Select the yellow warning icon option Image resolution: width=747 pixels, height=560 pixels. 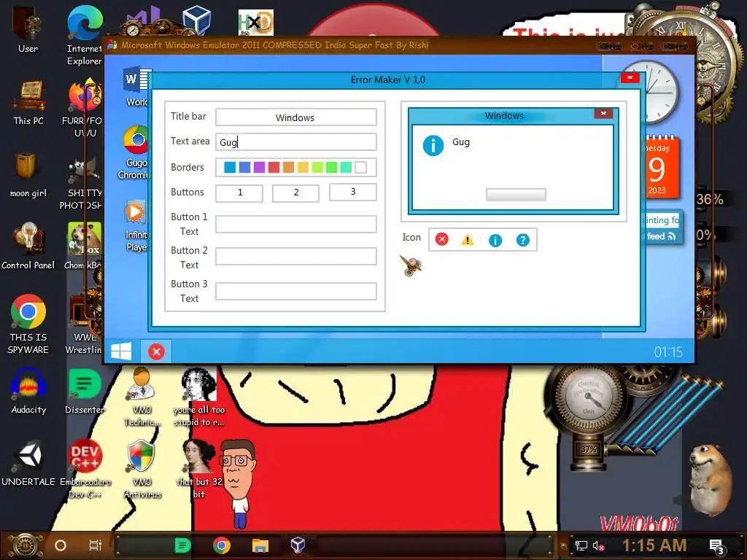coord(468,240)
